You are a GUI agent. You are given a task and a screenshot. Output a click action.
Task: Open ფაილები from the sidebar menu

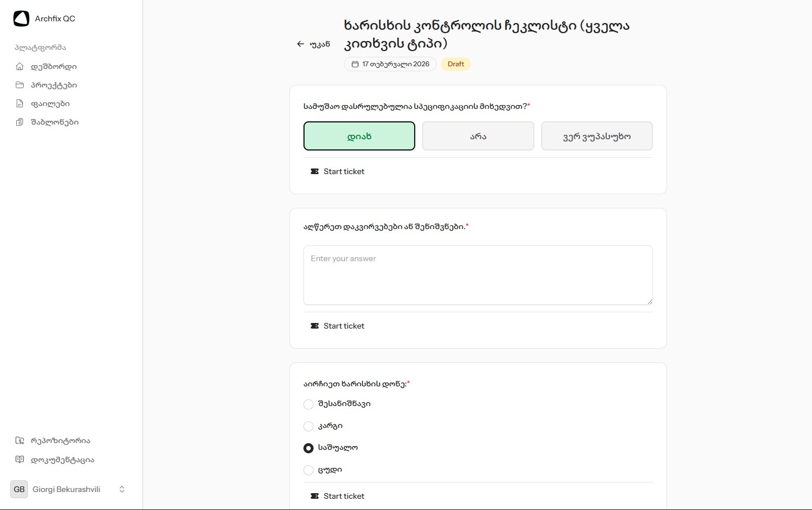point(20,103)
